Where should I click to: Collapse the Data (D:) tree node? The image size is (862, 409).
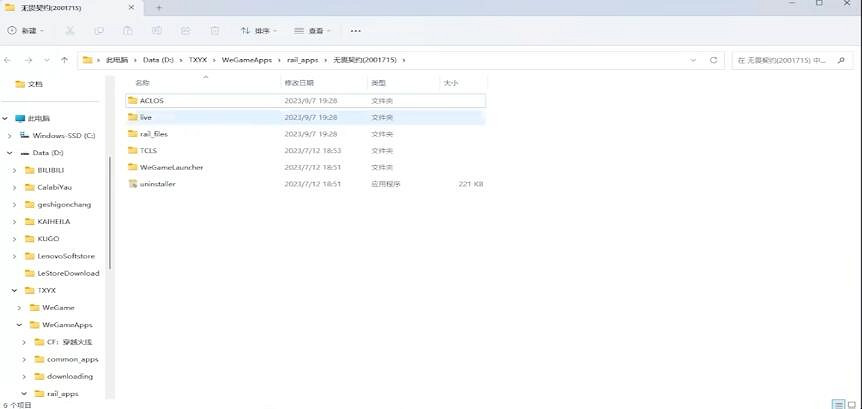10,153
